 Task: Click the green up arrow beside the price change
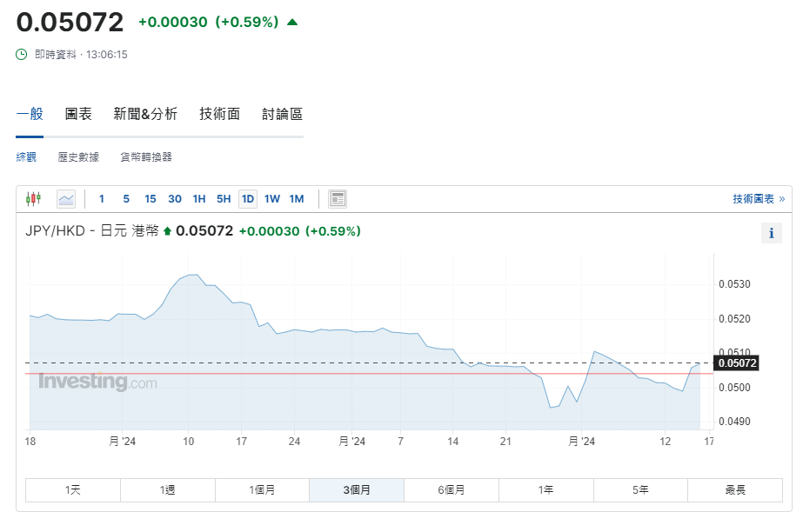(291, 23)
